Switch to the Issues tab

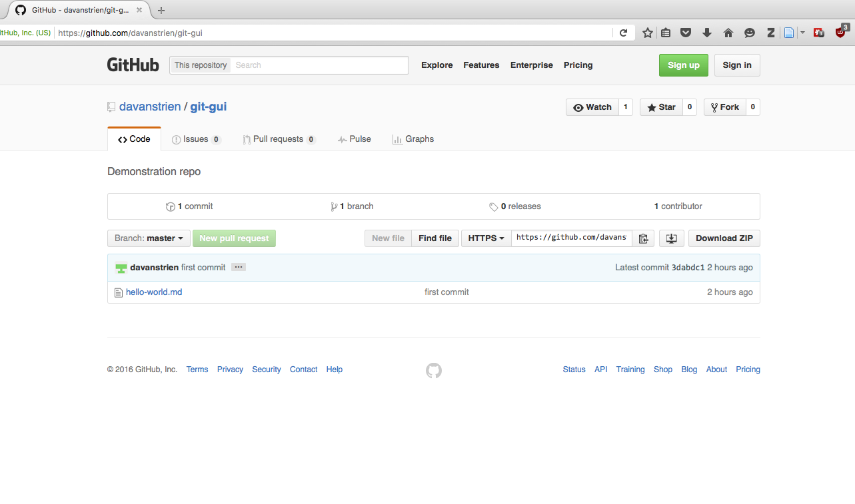tap(195, 138)
